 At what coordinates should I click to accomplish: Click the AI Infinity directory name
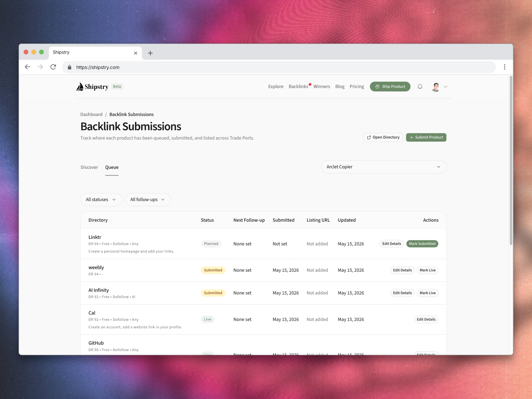tap(99, 290)
